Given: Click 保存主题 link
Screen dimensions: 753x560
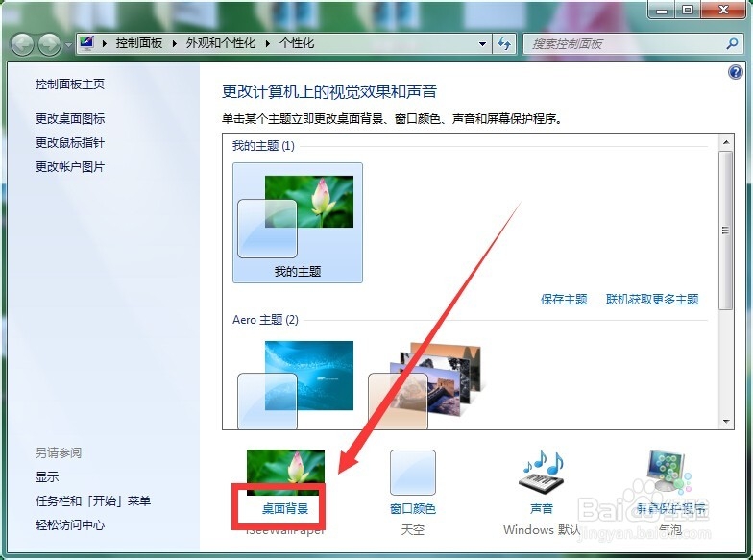Looking at the screenshot, I should [x=564, y=300].
